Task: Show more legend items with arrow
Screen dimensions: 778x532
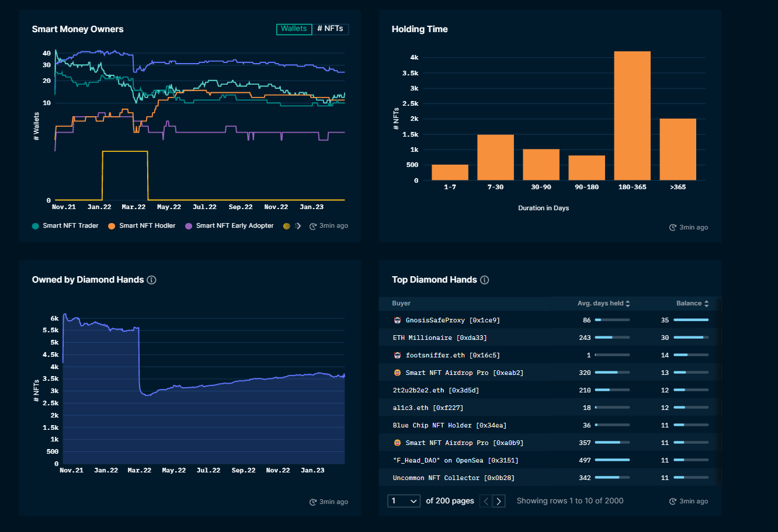Action: click(298, 226)
